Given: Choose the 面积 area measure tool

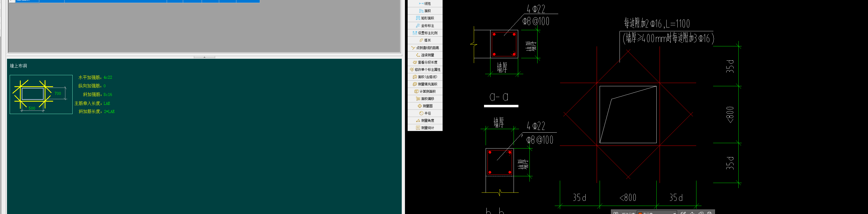Looking at the screenshot, I should 425,11.
